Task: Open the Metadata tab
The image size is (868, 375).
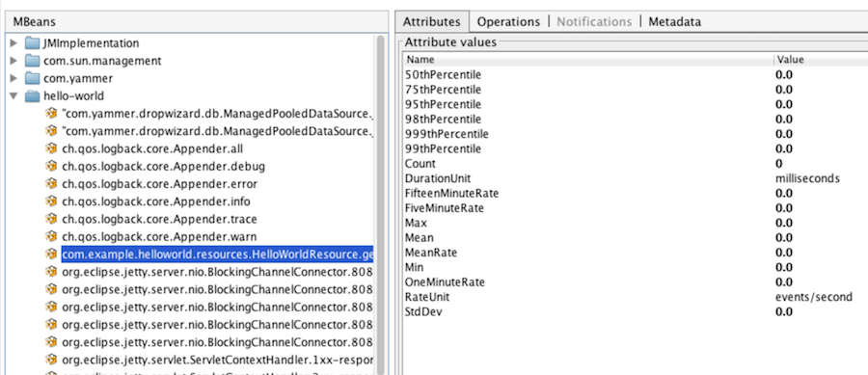Action: [675, 21]
